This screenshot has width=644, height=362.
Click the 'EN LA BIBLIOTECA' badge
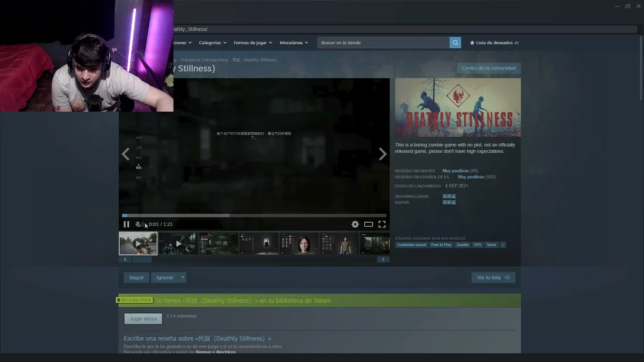134,300
